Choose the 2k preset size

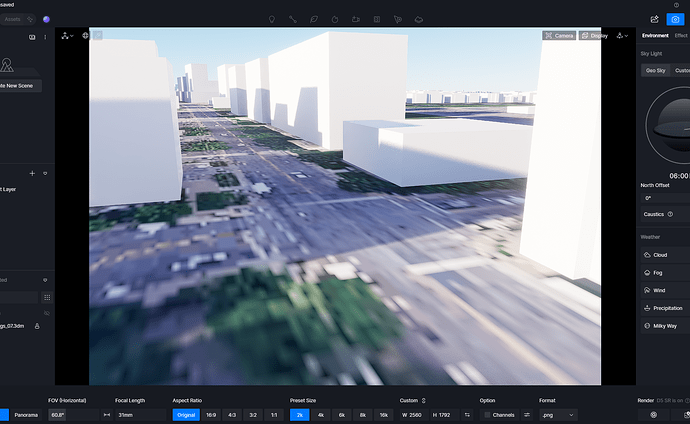(x=300, y=415)
